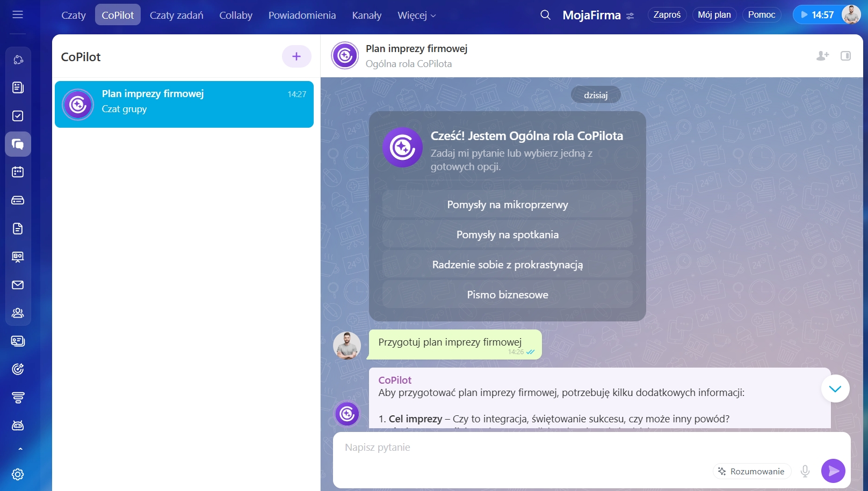
Task: Open the mail icon in the sidebar
Action: (x=18, y=285)
